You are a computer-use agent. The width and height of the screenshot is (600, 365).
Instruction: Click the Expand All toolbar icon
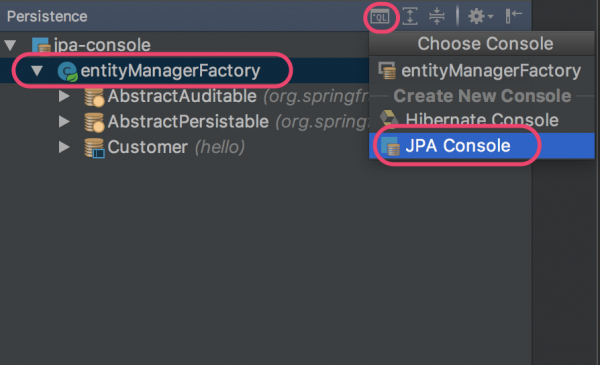[x=410, y=16]
